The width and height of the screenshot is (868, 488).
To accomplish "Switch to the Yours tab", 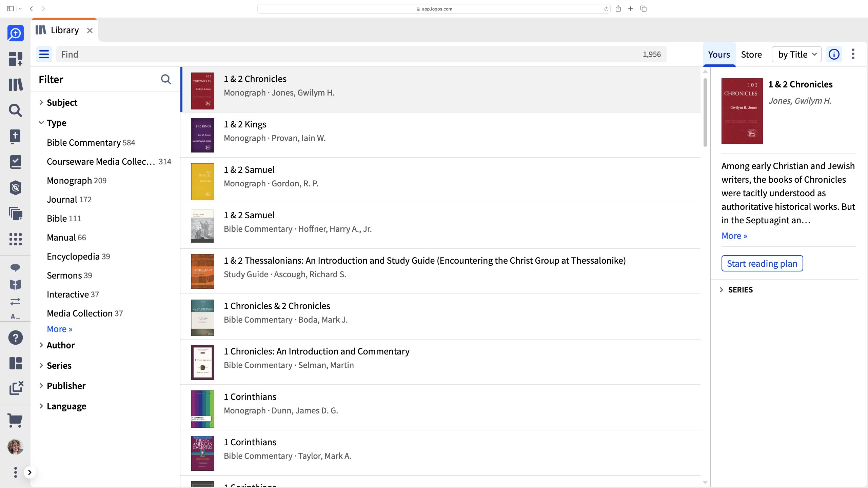I will [719, 54].
